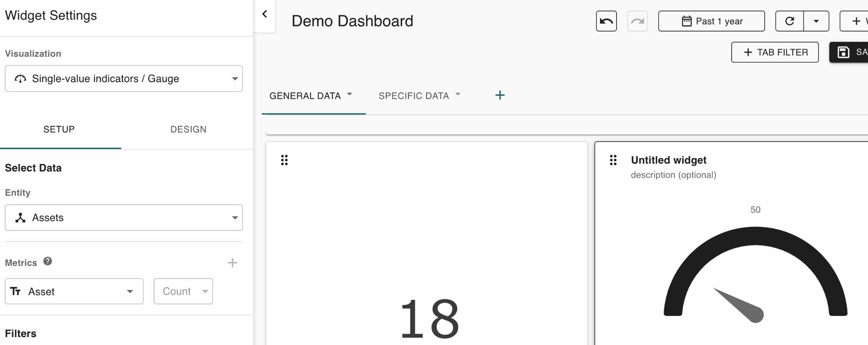Screen dimensions: 868x345
Task: Grab the Untitled widget drag handle
Action: [x=613, y=160]
